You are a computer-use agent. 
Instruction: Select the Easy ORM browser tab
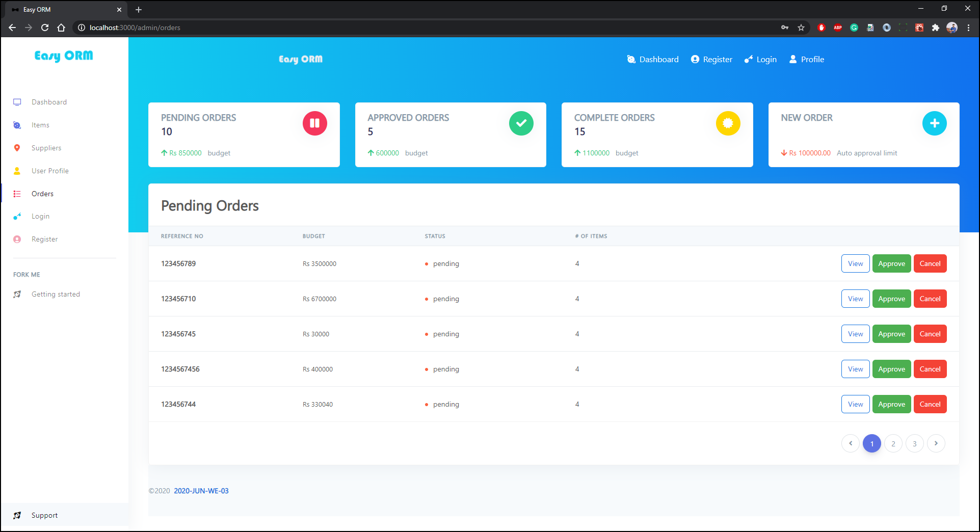tap(66, 9)
